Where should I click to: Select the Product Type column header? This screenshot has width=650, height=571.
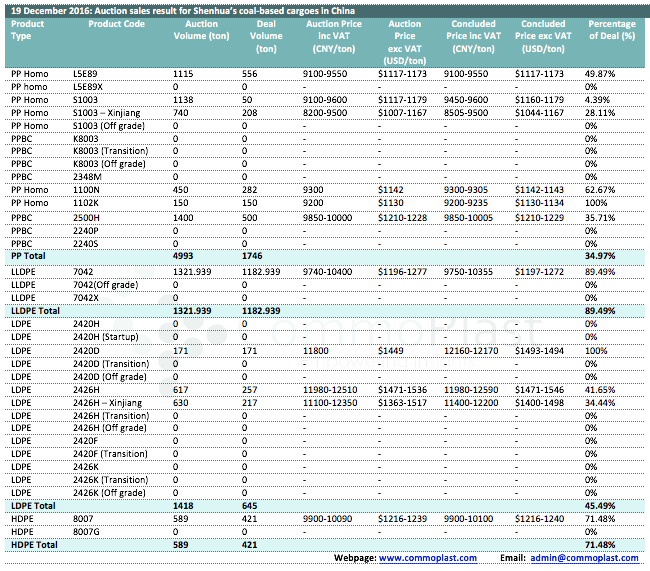(28, 30)
